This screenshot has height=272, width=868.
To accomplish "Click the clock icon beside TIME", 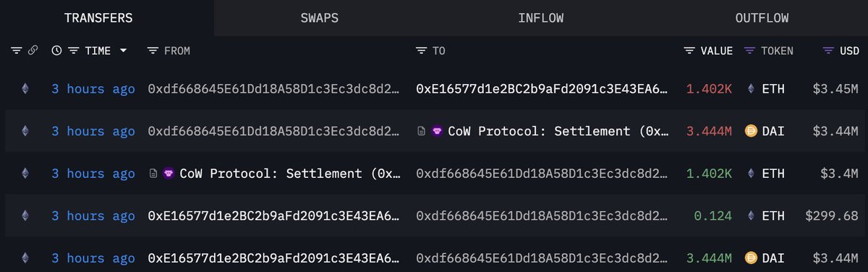I will pyautogui.click(x=56, y=51).
